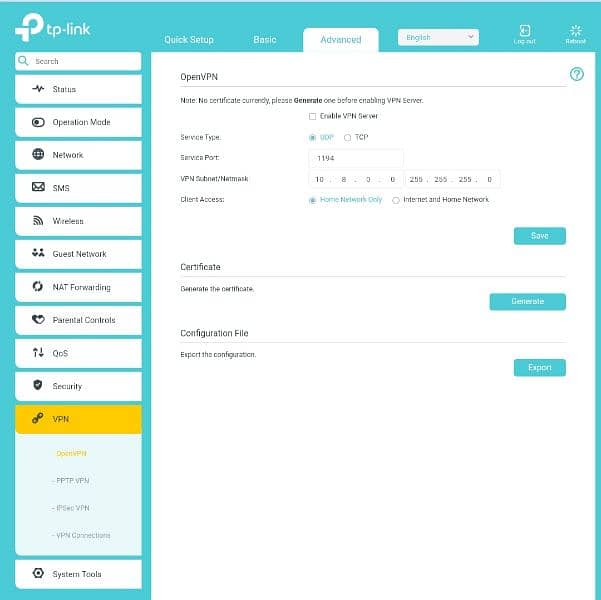Viewport: 601px width, 600px height.
Task: Switch to Advanced tab
Action: 341,39
